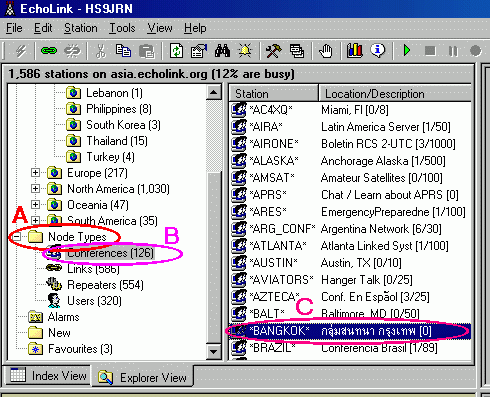
Task: Select the *ARES* conference row
Action: tap(350, 212)
